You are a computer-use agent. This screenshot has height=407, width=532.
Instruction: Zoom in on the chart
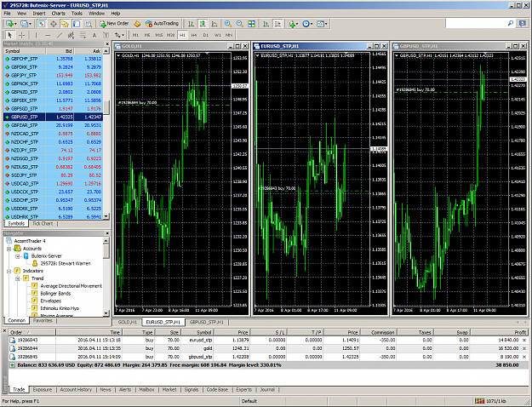pos(228,24)
